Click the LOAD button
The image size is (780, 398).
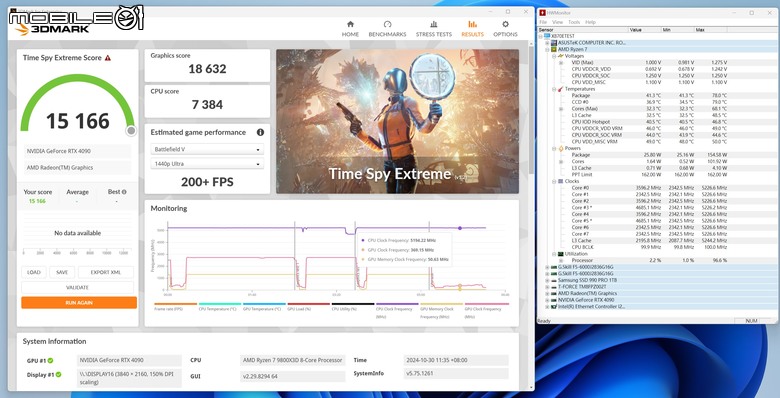[34, 272]
